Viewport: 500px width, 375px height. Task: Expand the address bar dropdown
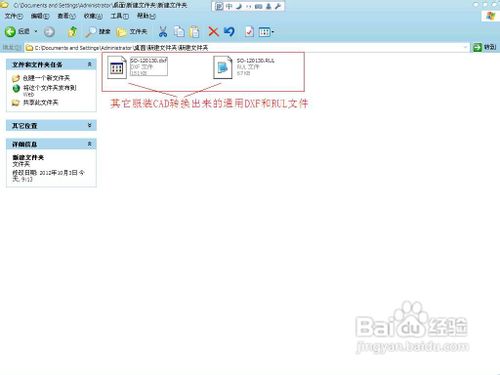point(465,48)
